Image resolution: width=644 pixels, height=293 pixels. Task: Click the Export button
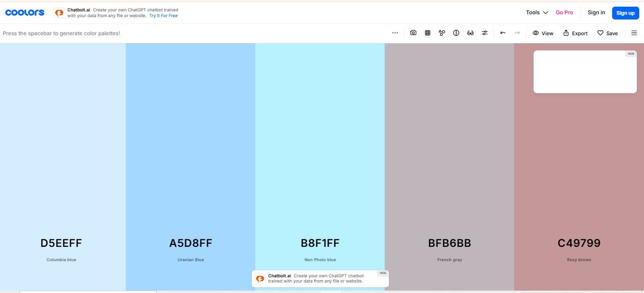(x=575, y=33)
